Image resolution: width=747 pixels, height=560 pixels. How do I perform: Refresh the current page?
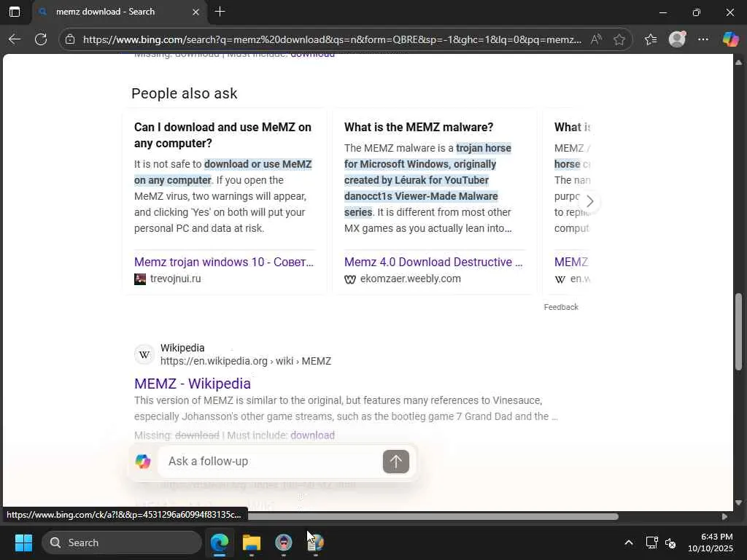coord(41,39)
